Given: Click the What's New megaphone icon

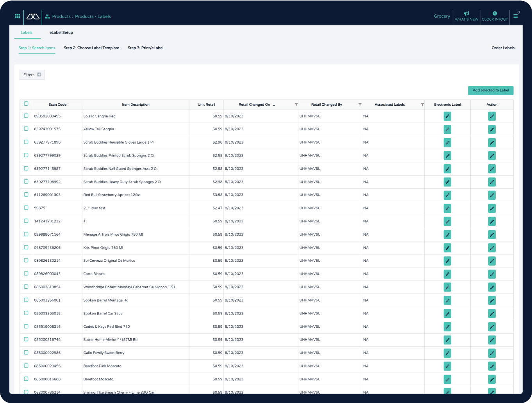Looking at the screenshot, I should 466,14.
